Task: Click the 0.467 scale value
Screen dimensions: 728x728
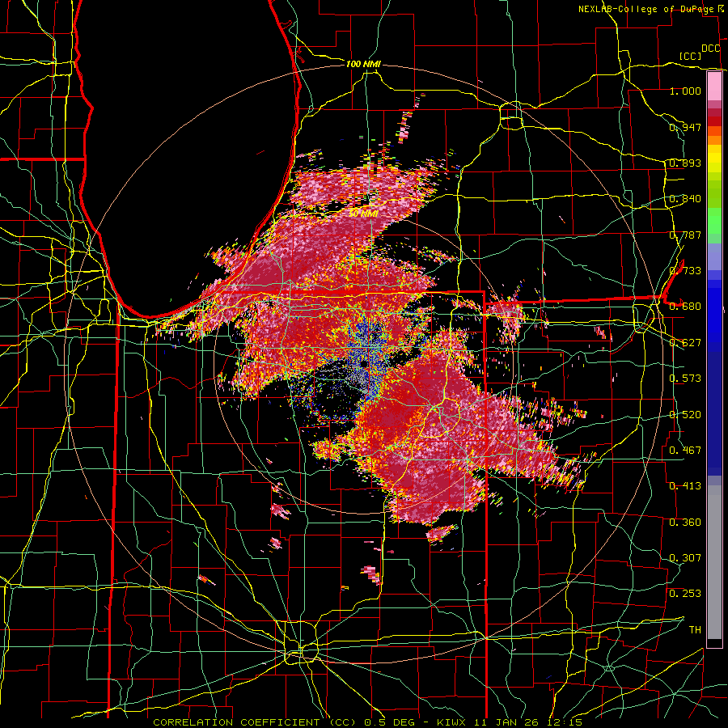Action: coord(685,451)
